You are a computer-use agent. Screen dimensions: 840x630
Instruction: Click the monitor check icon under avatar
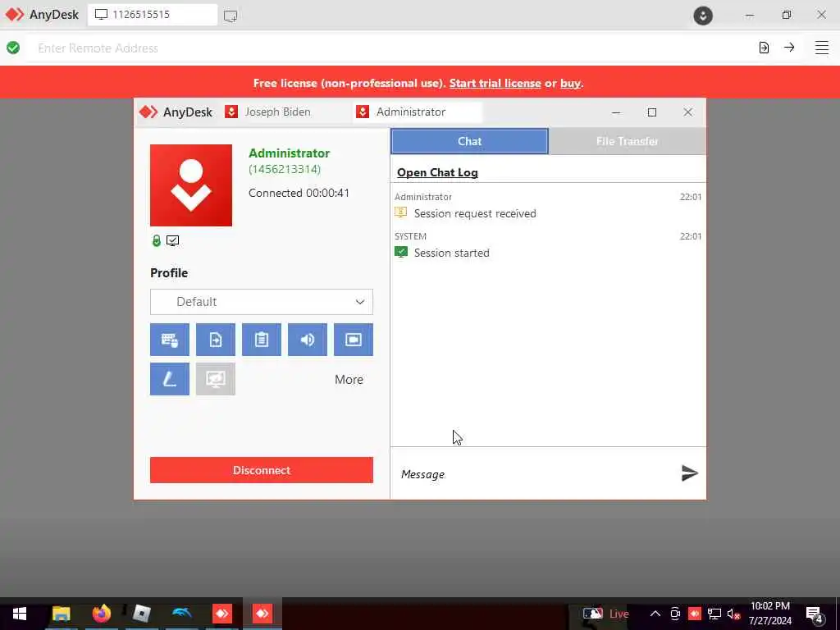172,240
